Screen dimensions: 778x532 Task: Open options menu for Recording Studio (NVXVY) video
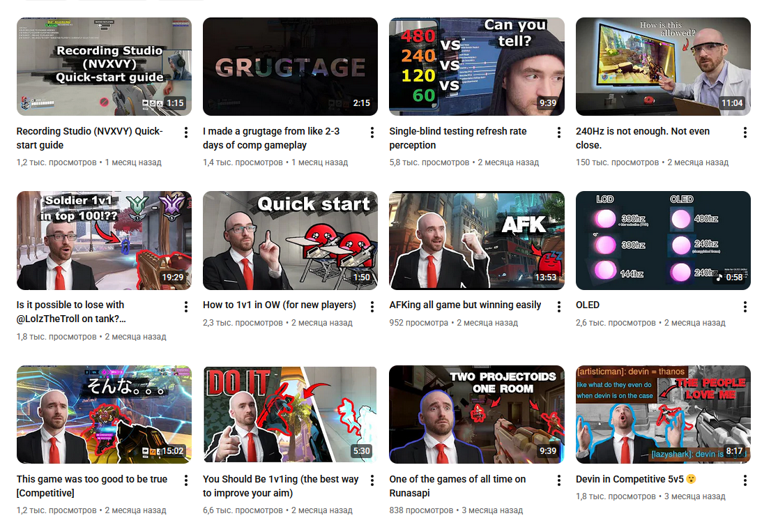[x=186, y=132]
